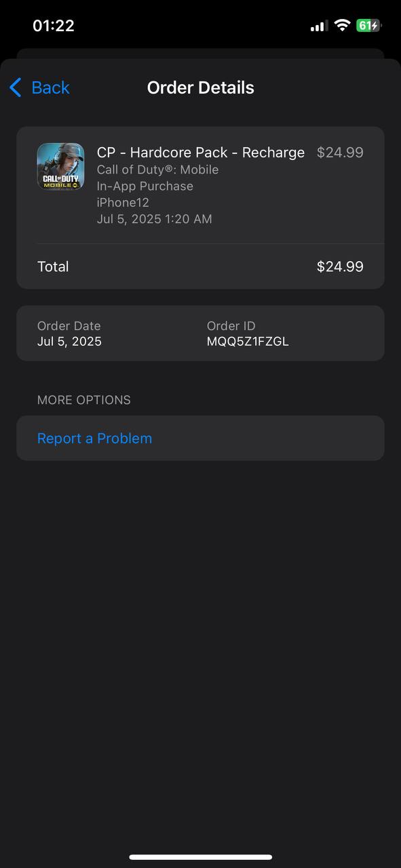The image size is (401, 868).
Task: Tap the Wi-Fi status icon
Action: [x=343, y=26]
